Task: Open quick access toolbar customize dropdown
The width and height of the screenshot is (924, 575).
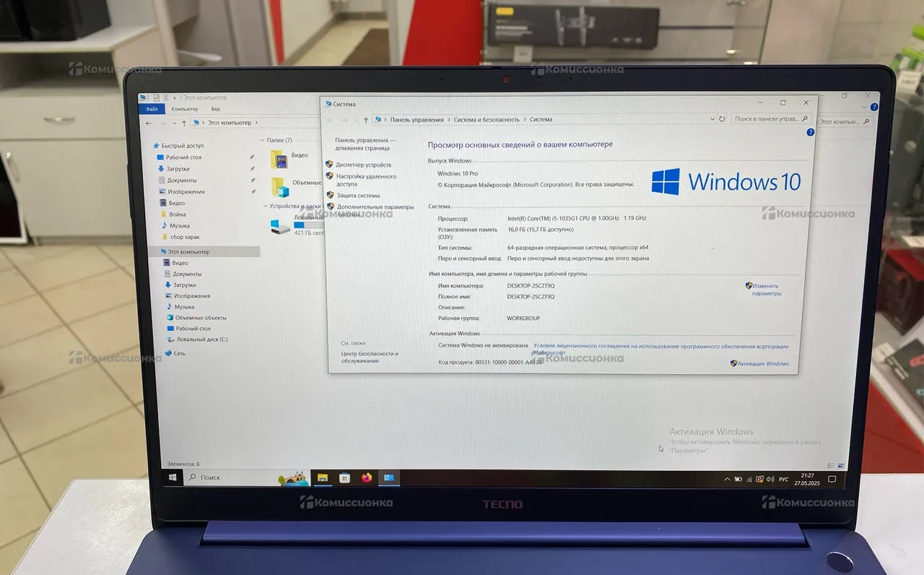Action: coord(176,98)
